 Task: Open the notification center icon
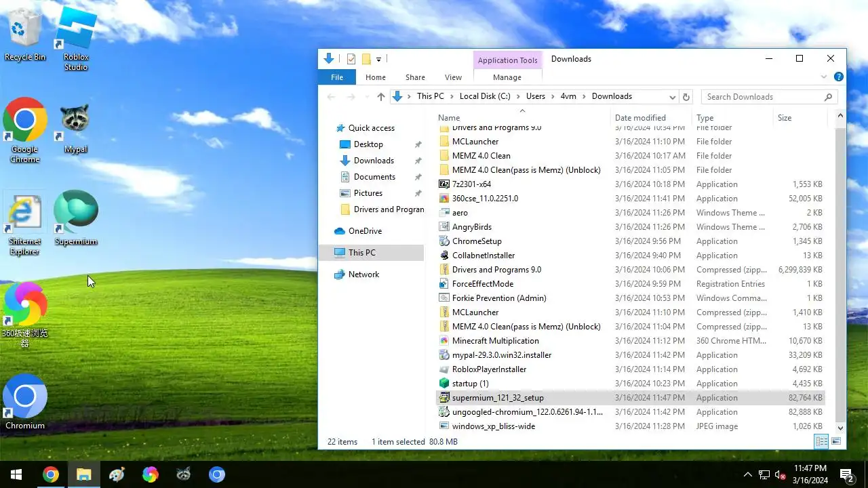click(x=847, y=474)
